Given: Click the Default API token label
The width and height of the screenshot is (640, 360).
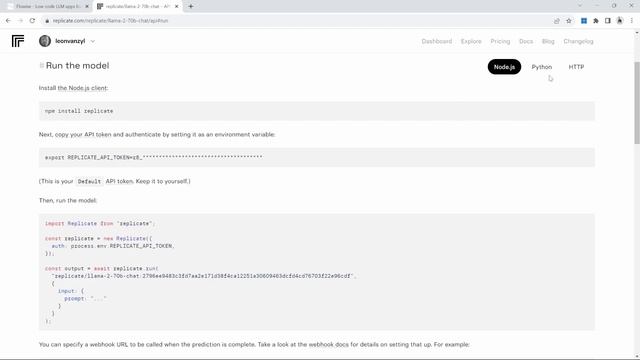Looking at the screenshot, I should point(89,181).
